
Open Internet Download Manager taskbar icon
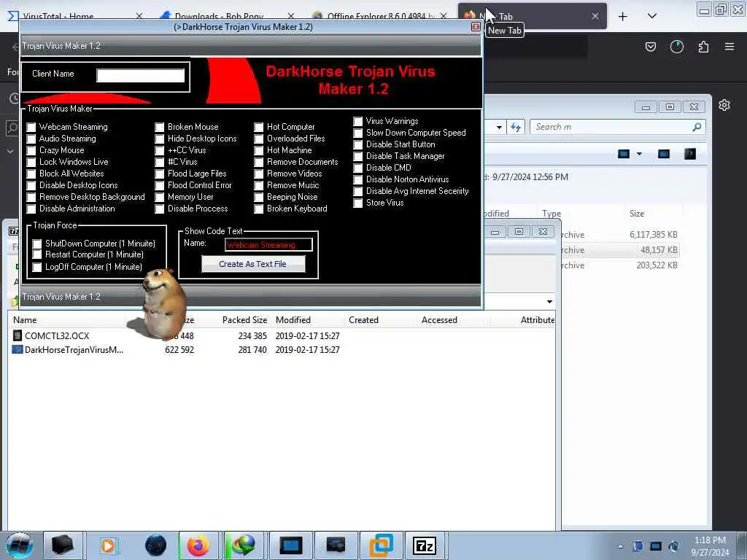point(244,545)
